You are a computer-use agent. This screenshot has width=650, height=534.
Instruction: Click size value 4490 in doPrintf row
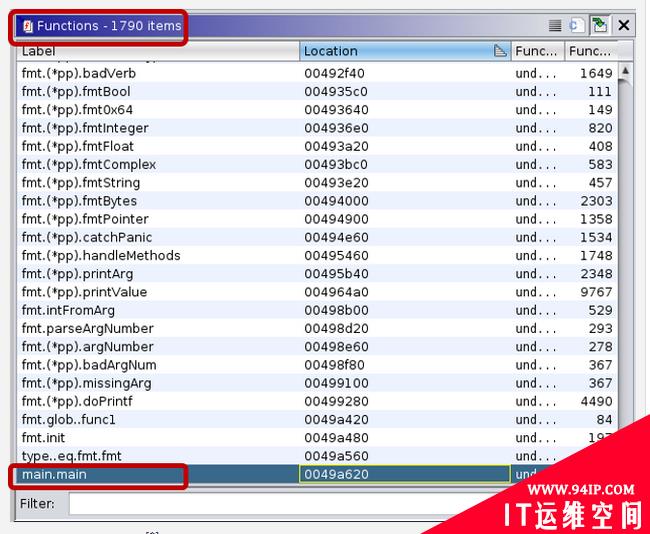[596, 402]
